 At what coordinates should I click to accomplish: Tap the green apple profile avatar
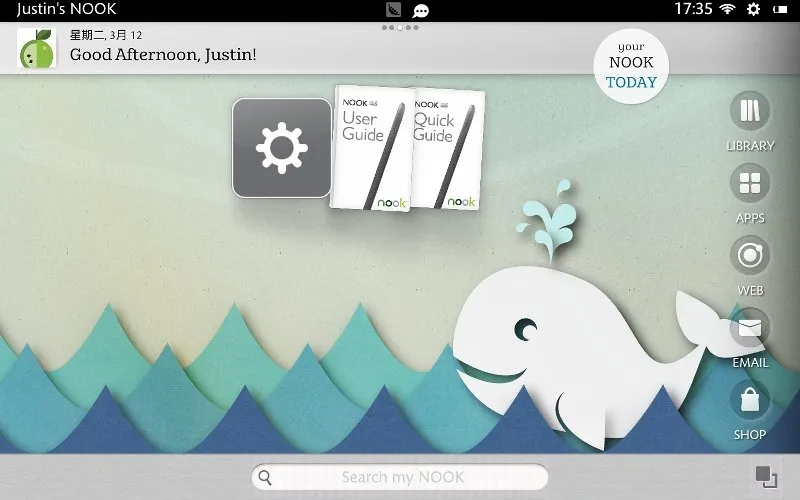tap(37, 48)
